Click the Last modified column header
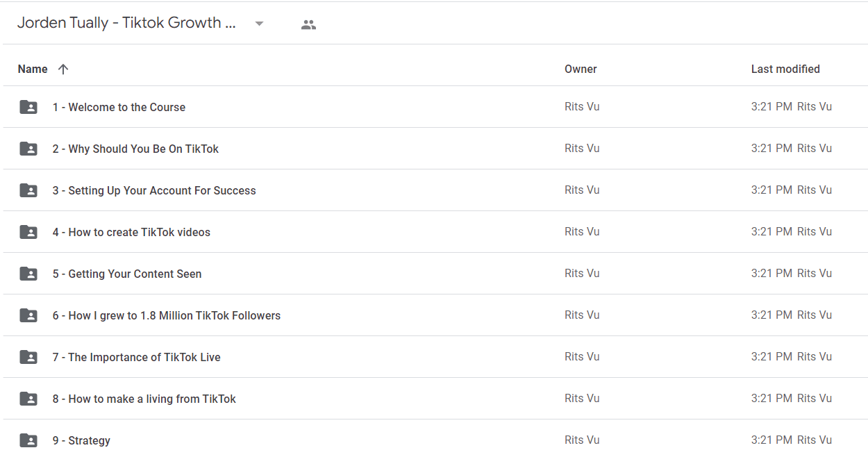The width and height of the screenshot is (868, 457). coord(785,69)
